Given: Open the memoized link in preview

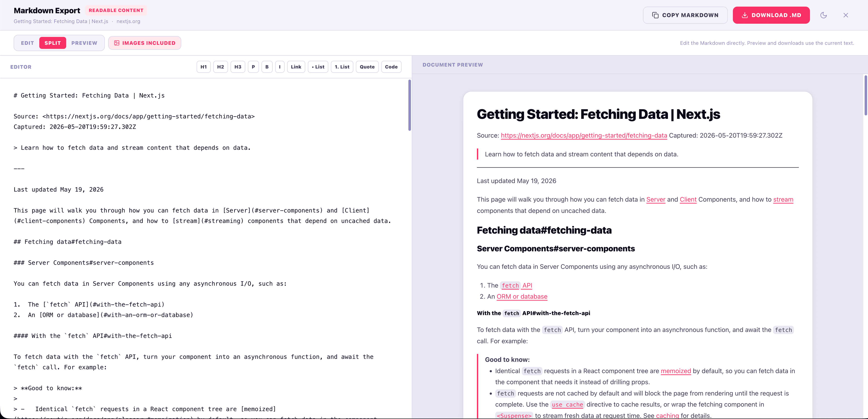Looking at the screenshot, I should click(x=676, y=371).
